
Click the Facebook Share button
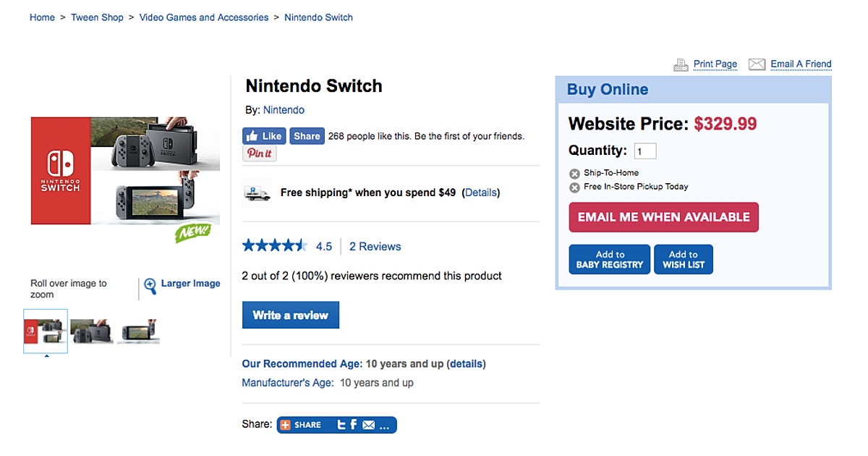[307, 136]
